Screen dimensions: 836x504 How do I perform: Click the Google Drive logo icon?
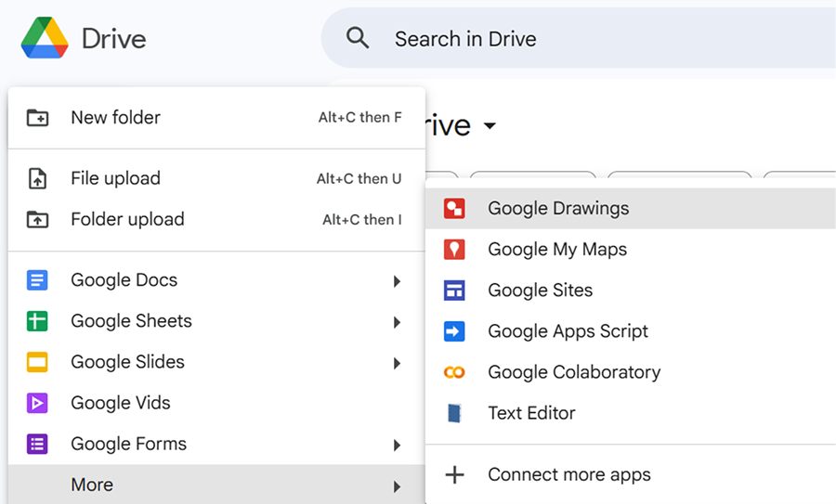coord(45,39)
